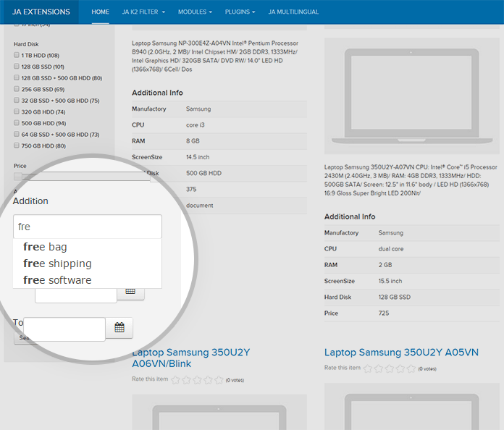Click the laptop thumbnail under A06VN/Blink title
The width and height of the screenshot is (504, 430).
coord(219,413)
